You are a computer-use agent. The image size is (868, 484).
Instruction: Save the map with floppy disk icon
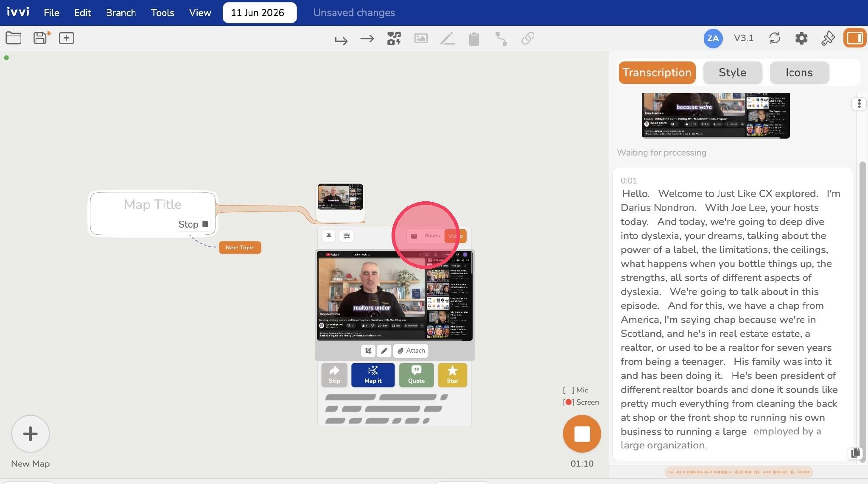tap(42, 38)
